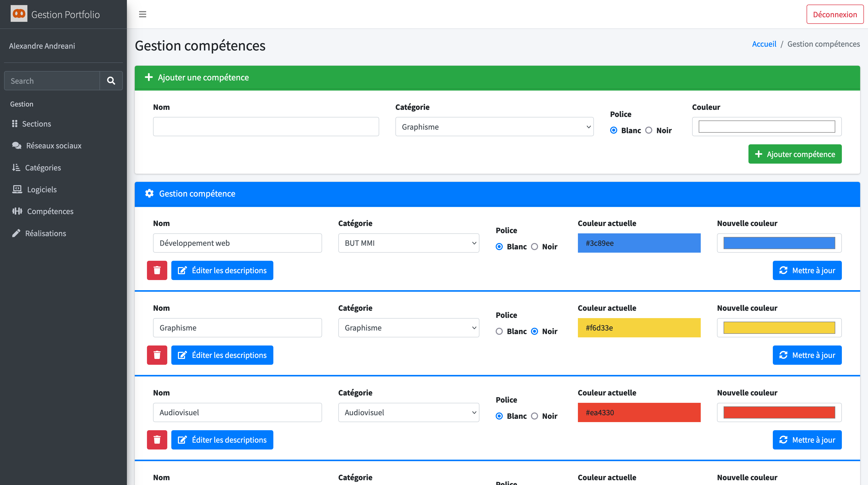This screenshot has width=868, height=485.
Task: Click Mettre à jour for Audiovisuel skill
Action: coord(807,440)
